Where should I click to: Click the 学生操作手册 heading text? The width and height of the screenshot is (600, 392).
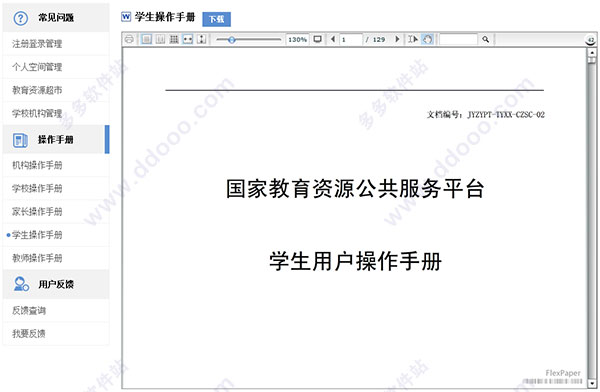click(165, 17)
